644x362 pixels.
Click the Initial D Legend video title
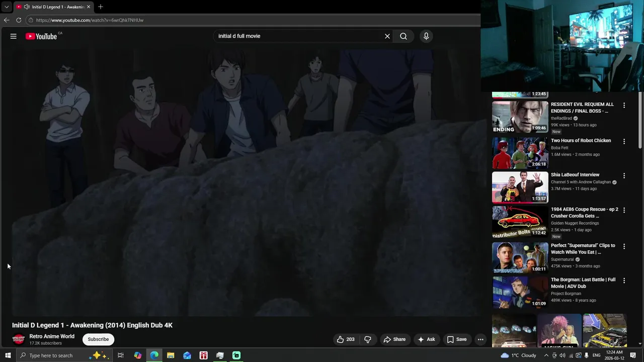pyautogui.click(x=93, y=325)
